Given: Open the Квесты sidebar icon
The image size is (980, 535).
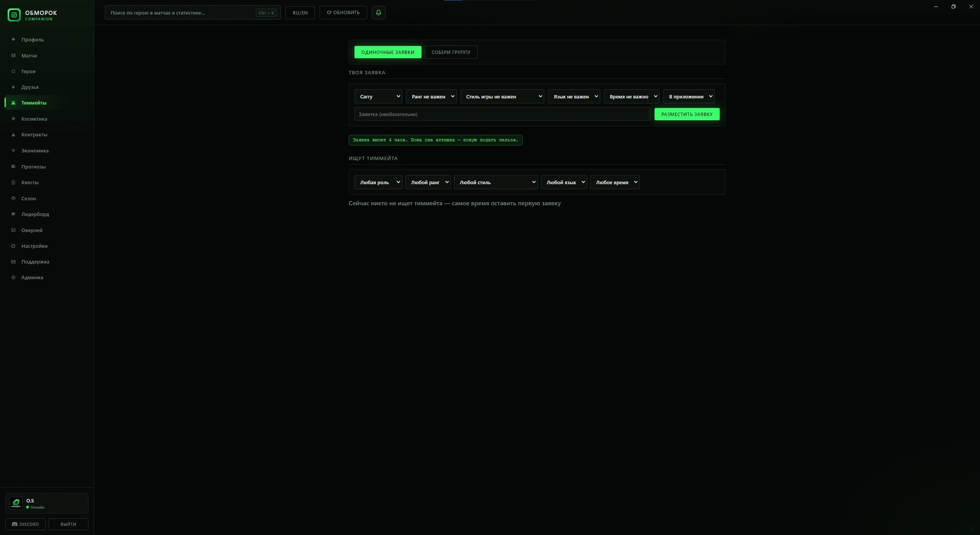Looking at the screenshot, I should 13,182.
